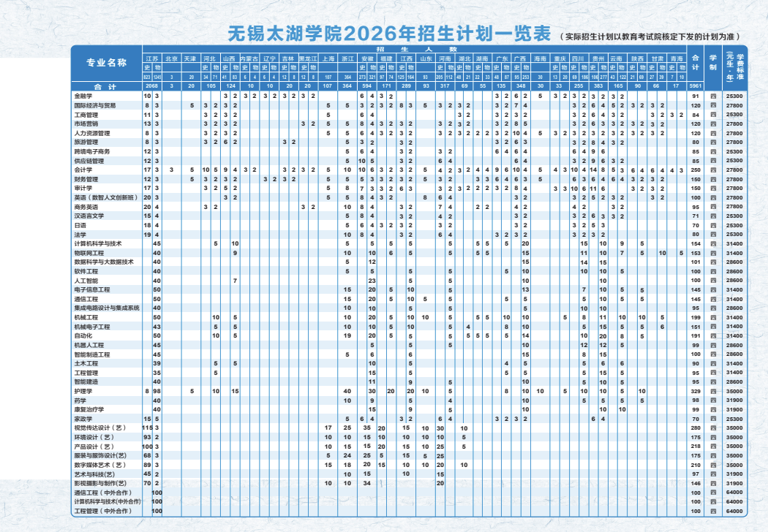This screenshot has width=768, height=532.
Task: Select the 日语 major row
Action: [x=410, y=225]
